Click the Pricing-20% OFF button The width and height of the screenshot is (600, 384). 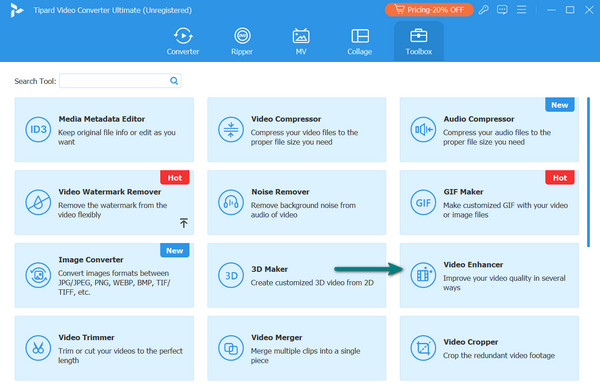coord(429,10)
